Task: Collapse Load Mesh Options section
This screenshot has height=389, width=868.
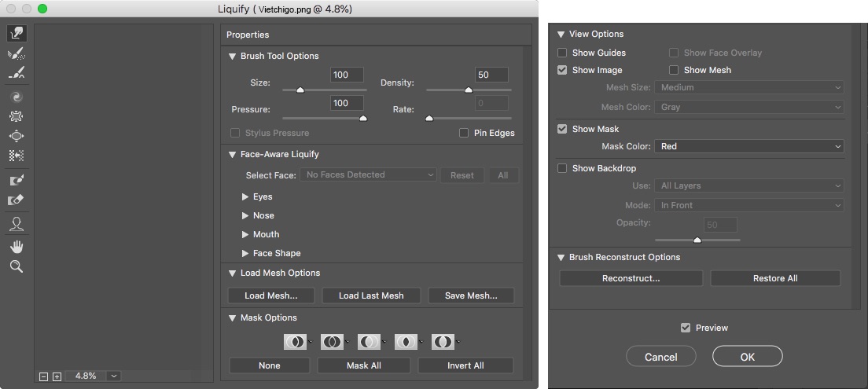Action: coord(233,273)
